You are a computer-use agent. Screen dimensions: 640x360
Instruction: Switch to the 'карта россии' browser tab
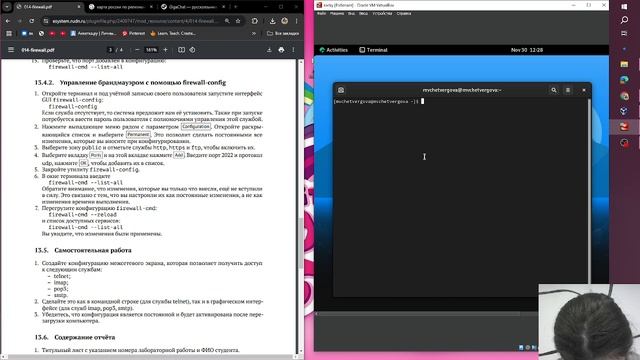coord(121,7)
